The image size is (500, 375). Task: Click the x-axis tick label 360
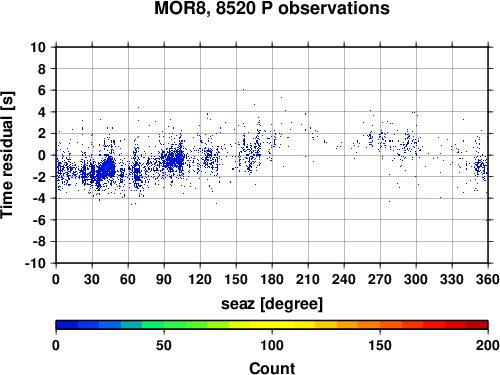click(x=488, y=279)
